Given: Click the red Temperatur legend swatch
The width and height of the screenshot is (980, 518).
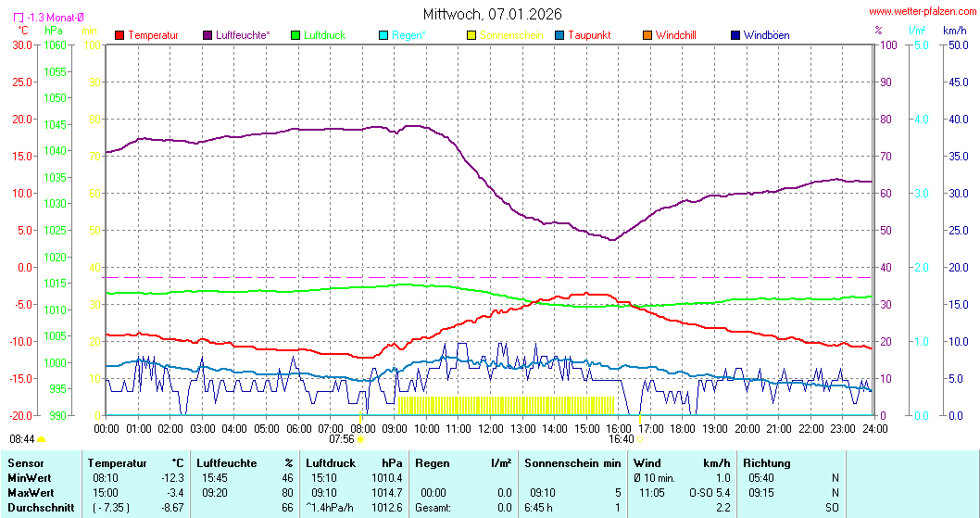Looking at the screenshot, I should click(119, 35).
